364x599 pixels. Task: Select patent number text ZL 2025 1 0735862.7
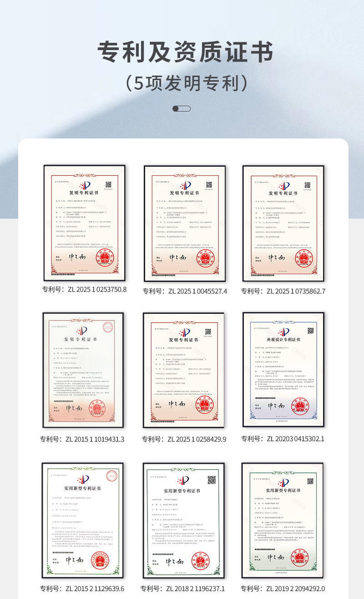(x=283, y=292)
